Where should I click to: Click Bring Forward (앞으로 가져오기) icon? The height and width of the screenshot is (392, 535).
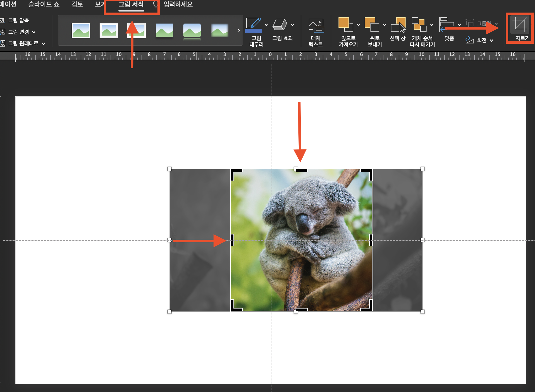pyautogui.click(x=346, y=25)
